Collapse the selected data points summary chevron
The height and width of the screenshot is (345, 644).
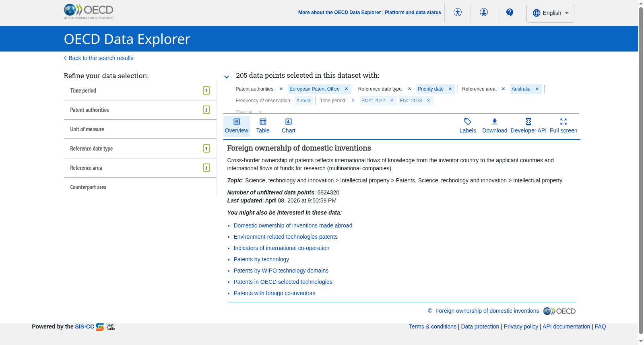point(227,76)
